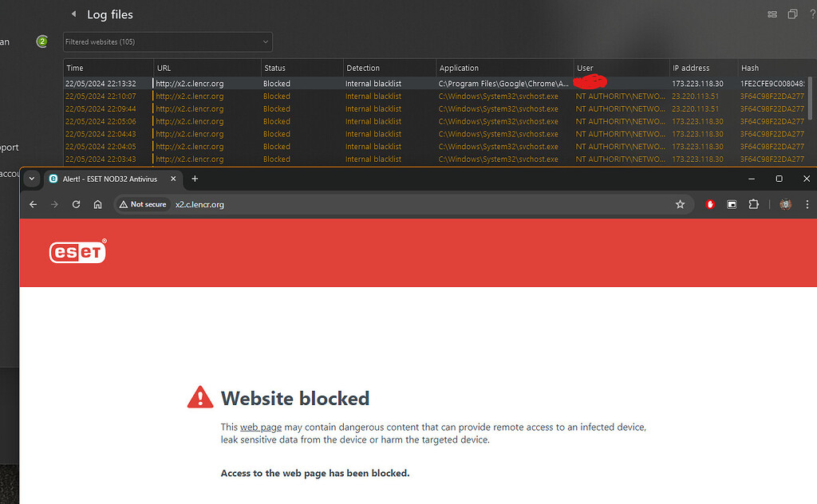Image resolution: width=817 pixels, height=504 pixels.
Task: Open ESET view options icon at top right
Action: click(772, 14)
